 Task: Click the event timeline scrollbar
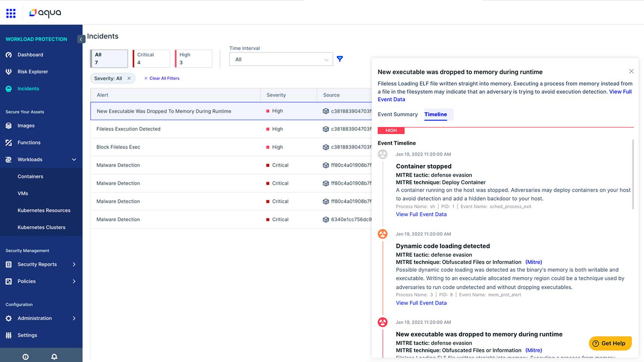[x=633, y=174]
